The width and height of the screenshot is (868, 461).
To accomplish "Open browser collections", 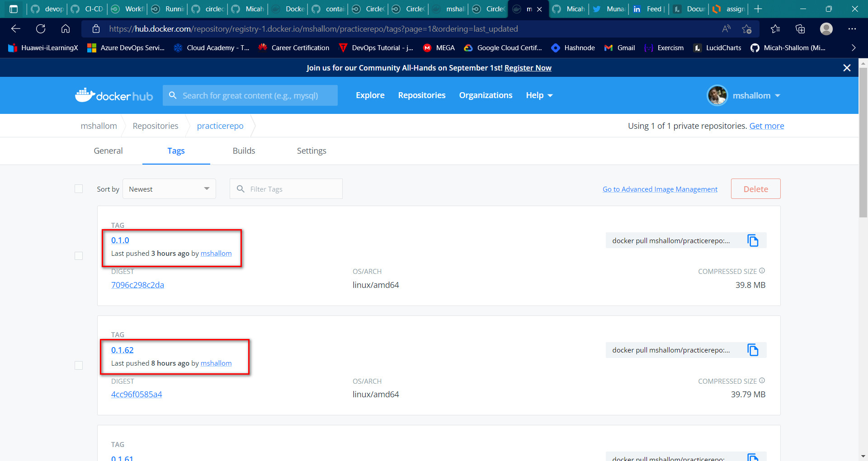I will click(x=800, y=29).
